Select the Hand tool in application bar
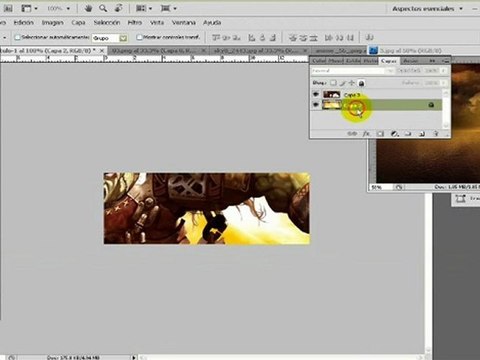 click(x=88, y=8)
